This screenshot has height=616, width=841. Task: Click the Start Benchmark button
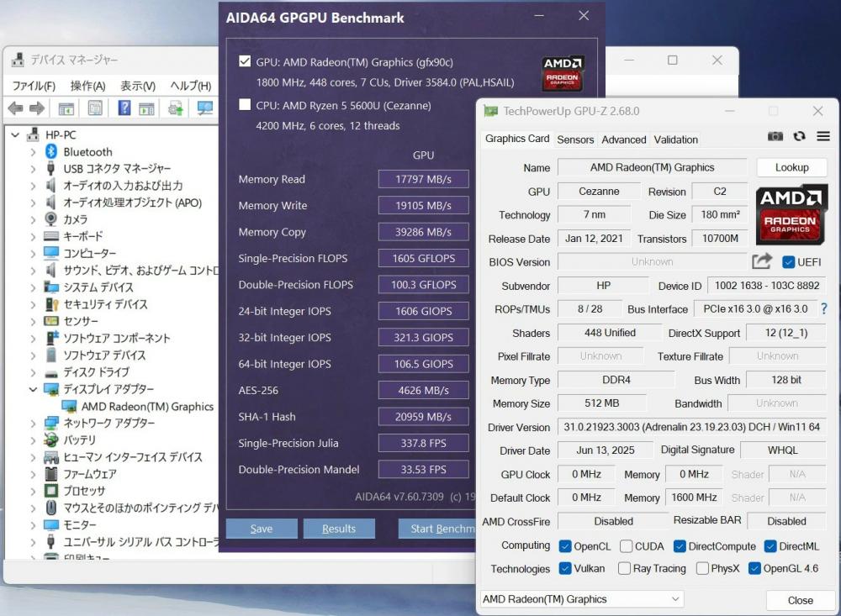coord(437,529)
